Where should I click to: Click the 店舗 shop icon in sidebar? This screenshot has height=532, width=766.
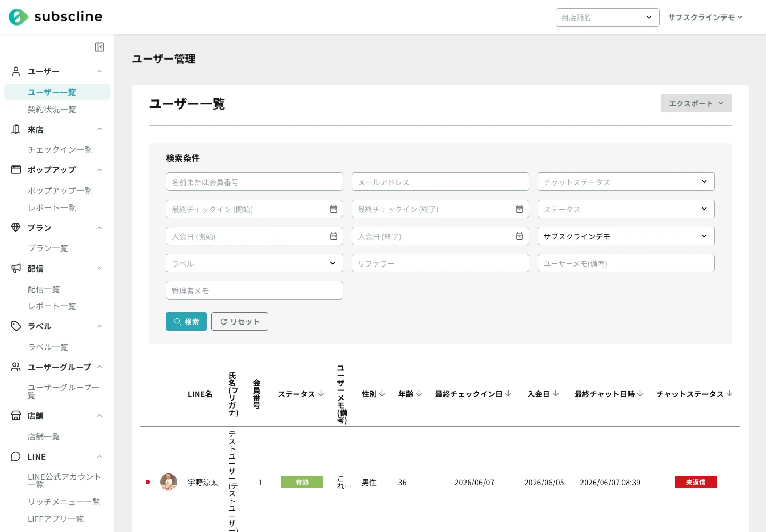[16, 415]
